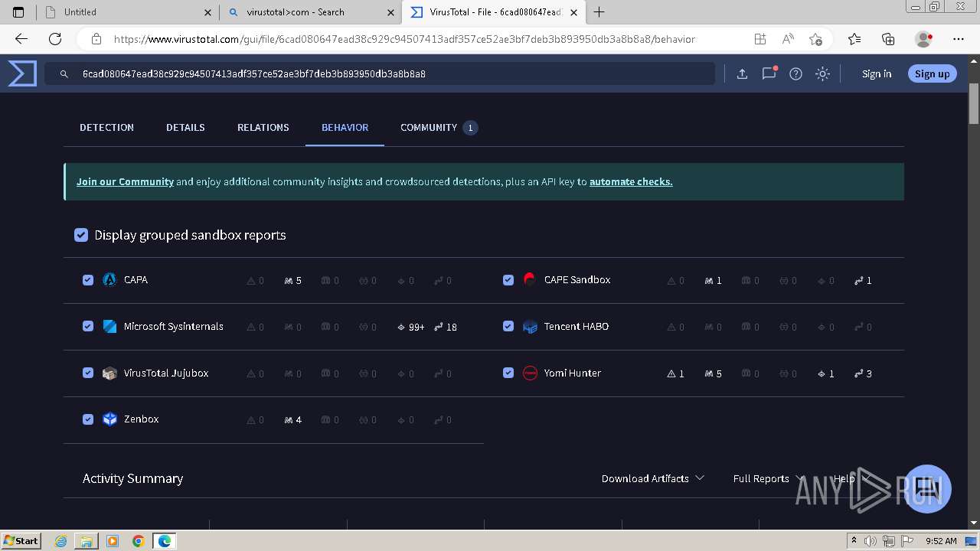Add page to favorites star icon
Viewport: 980px width, 551px height.
click(815, 39)
